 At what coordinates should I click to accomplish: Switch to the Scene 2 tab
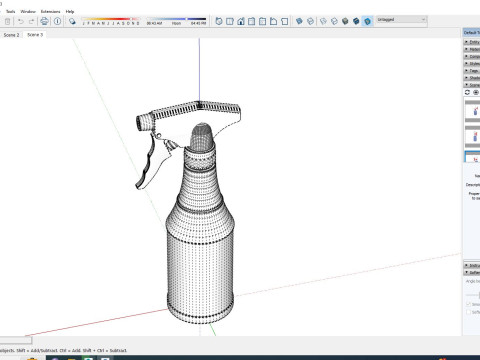11,35
